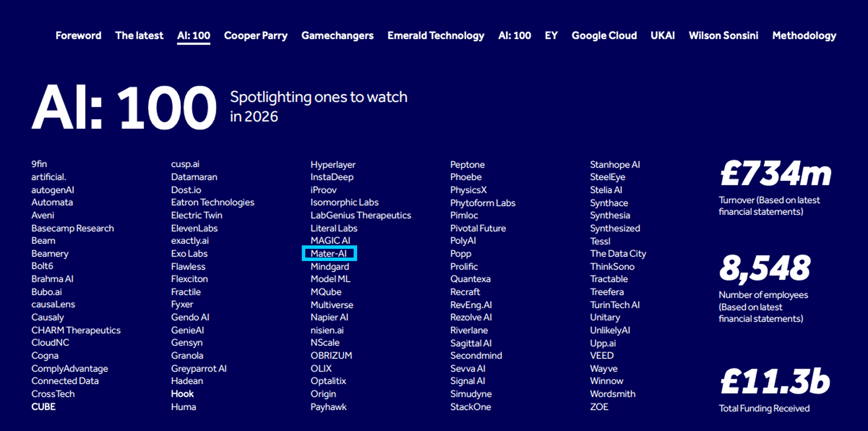This screenshot has width=868, height=431.
Task: Open Gendo AI entry
Action: tap(190, 317)
